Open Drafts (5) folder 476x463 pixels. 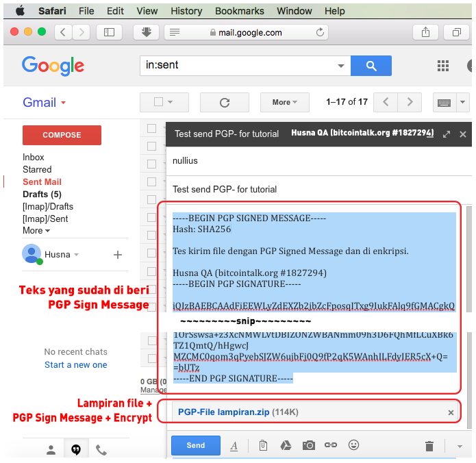pyautogui.click(x=42, y=195)
